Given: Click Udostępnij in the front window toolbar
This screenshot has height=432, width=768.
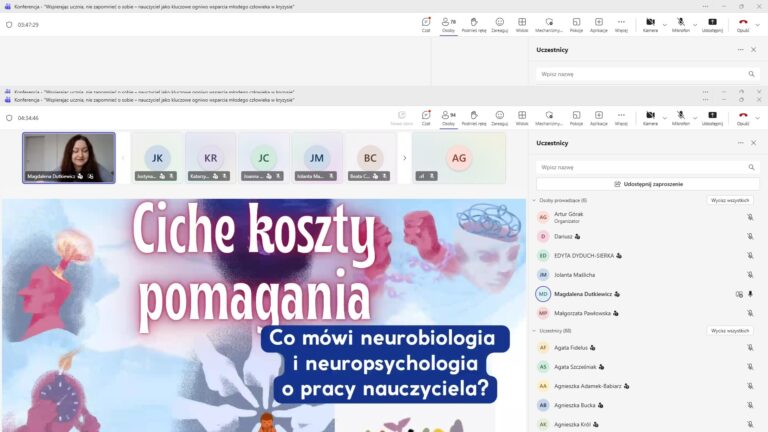Looking at the screenshot, I should coord(712,118).
